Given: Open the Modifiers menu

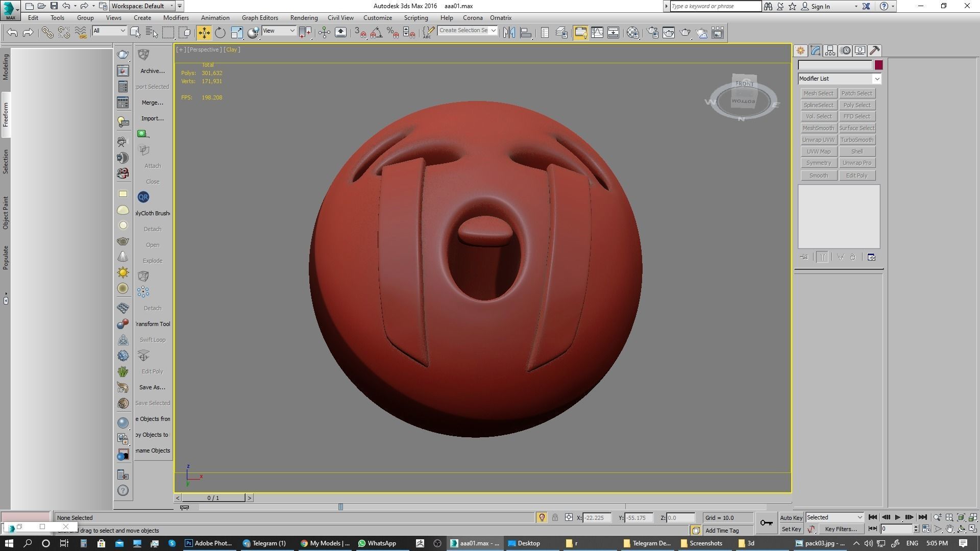Looking at the screenshot, I should point(176,18).
